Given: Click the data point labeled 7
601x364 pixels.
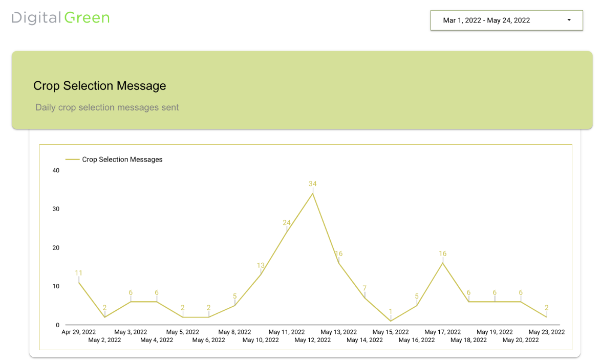Looking at the screenshot, I should tap(364, 298).
